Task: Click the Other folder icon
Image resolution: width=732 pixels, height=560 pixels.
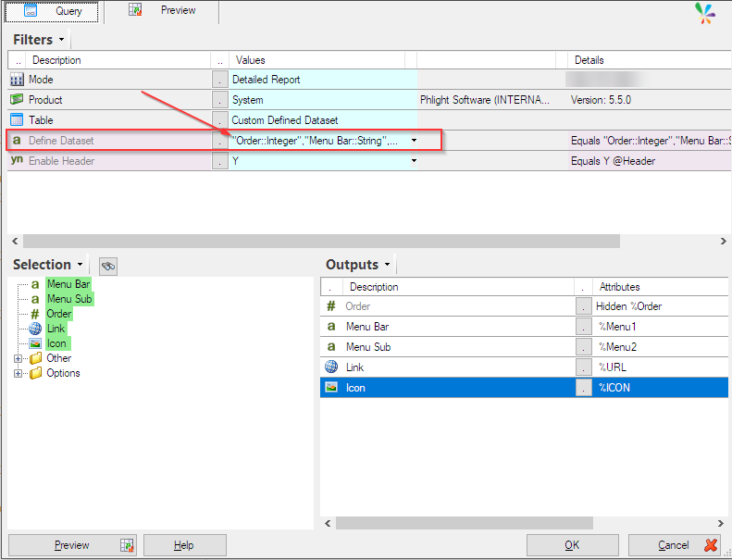Action: [x=35, y=358]
